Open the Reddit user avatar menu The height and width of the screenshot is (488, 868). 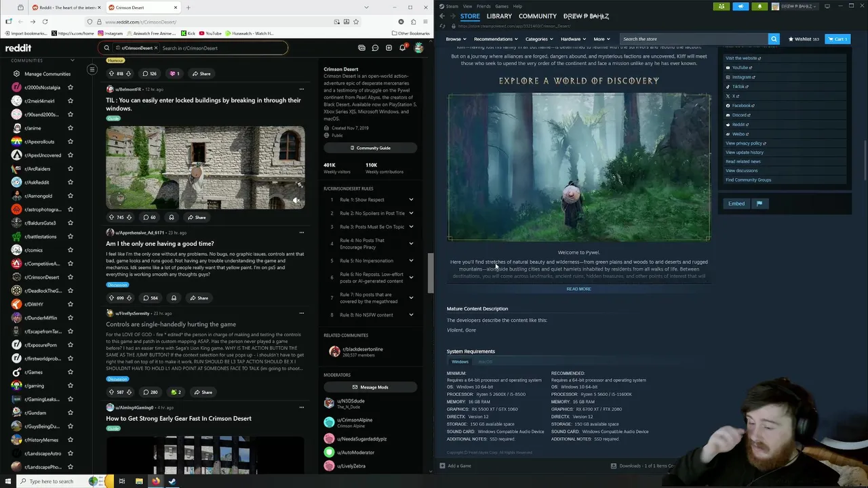(x=419, y=48)
